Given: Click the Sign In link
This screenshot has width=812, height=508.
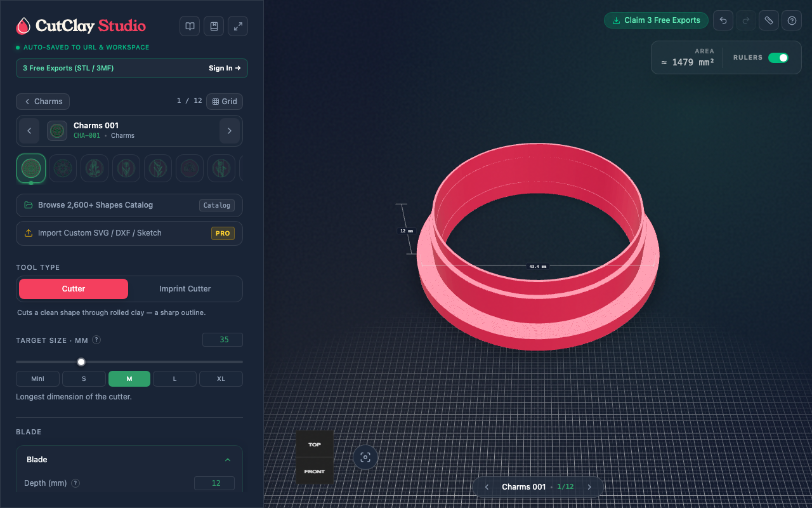Looking at the screenshot, I should (225, 68).
